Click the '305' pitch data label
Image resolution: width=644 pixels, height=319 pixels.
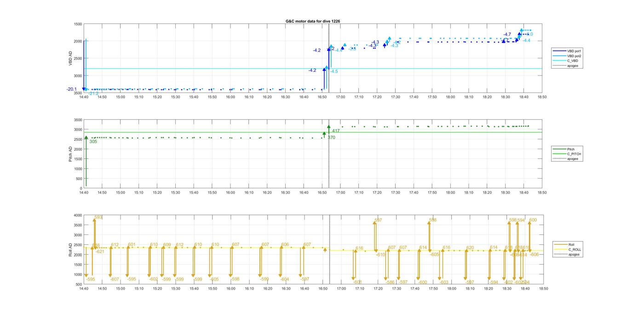tap(93, 142)
